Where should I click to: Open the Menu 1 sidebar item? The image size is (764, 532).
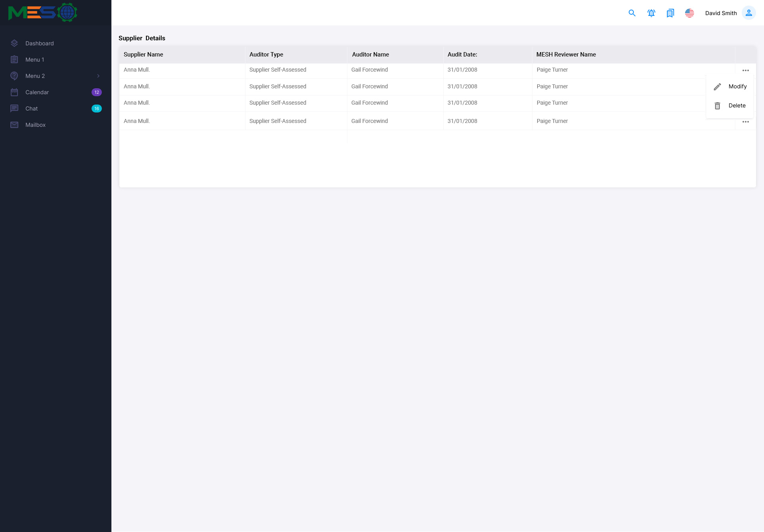click(x=35, y=60)
